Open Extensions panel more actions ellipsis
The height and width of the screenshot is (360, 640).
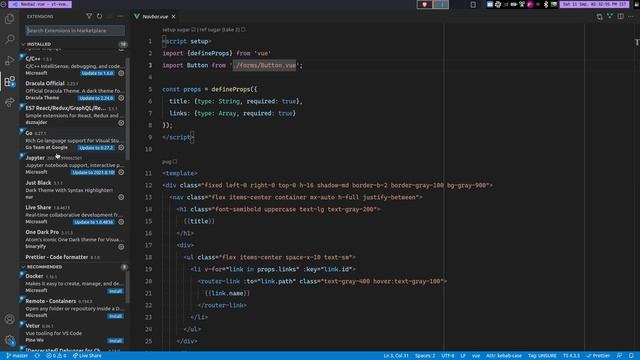click(x=120, y=16)
